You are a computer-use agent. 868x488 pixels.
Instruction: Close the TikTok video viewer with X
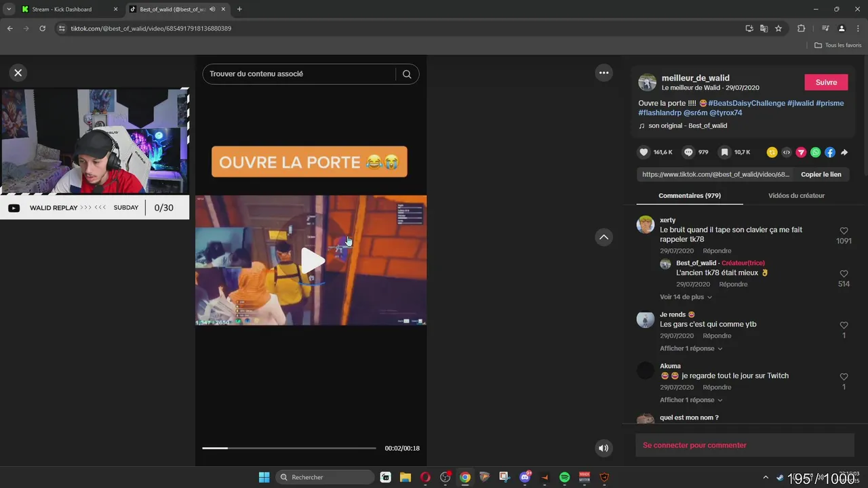tap(18, 73)
